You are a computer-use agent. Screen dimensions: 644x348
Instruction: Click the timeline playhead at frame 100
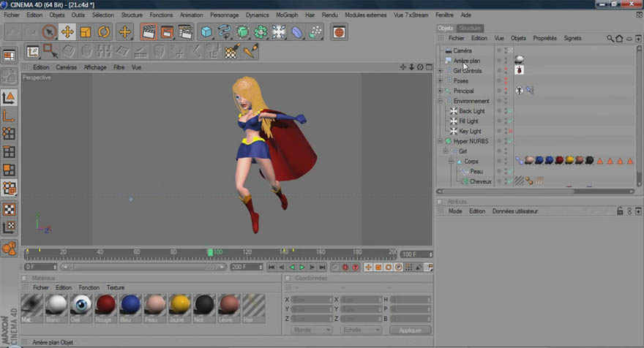point(210,252)
